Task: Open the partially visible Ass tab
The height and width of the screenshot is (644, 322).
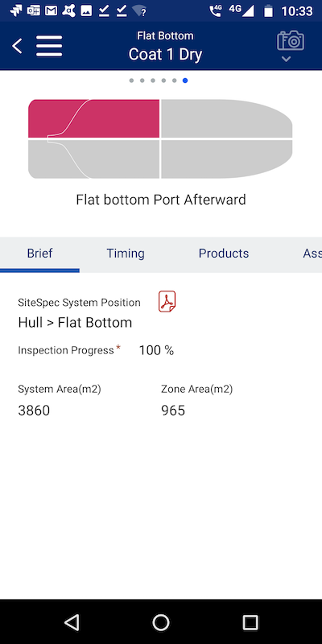Action: click(x=312, y=254)
